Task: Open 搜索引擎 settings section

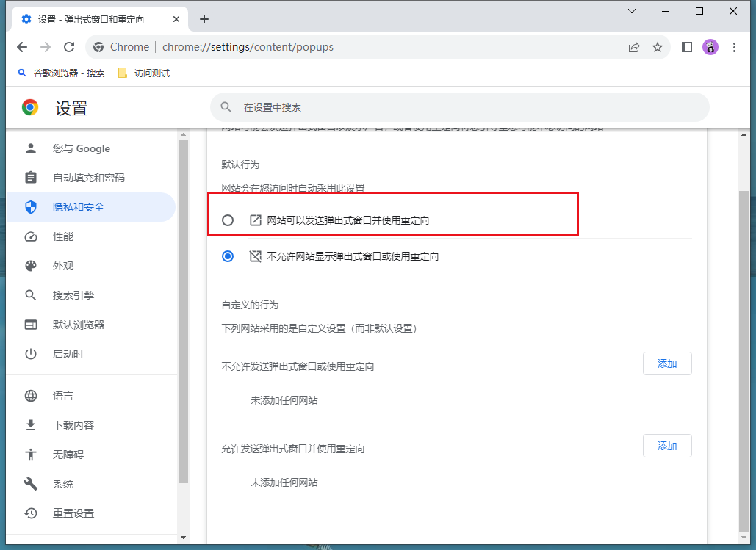Action: 91,295
